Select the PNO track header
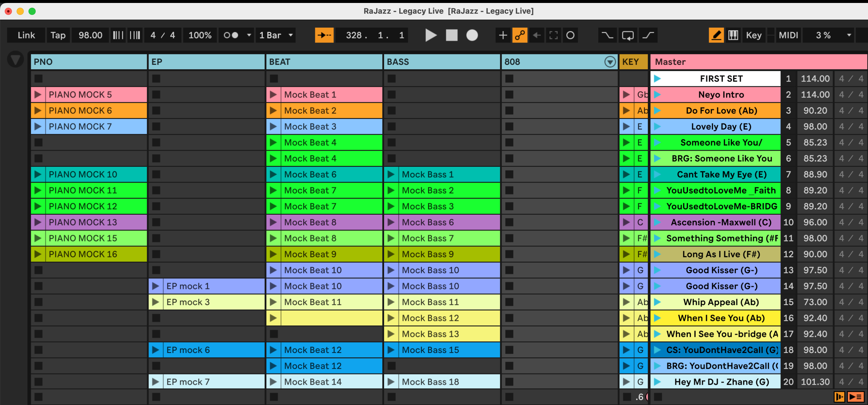Screen dimensions: 868x405 point(89,62)
